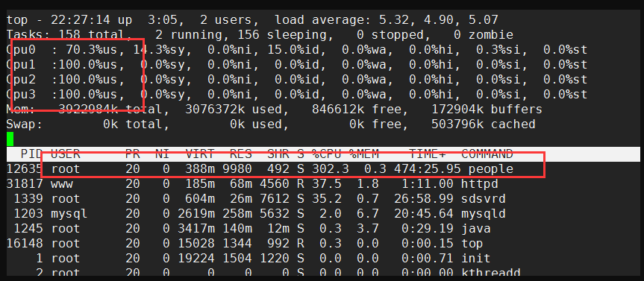Select the Cpu0 14.3%sy value

tap(162, 50)
